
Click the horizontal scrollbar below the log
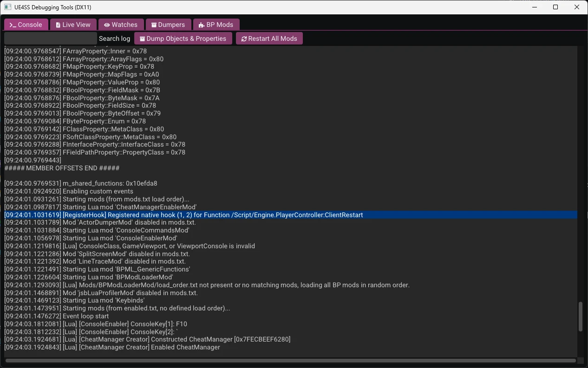click(x=290, y=361)
